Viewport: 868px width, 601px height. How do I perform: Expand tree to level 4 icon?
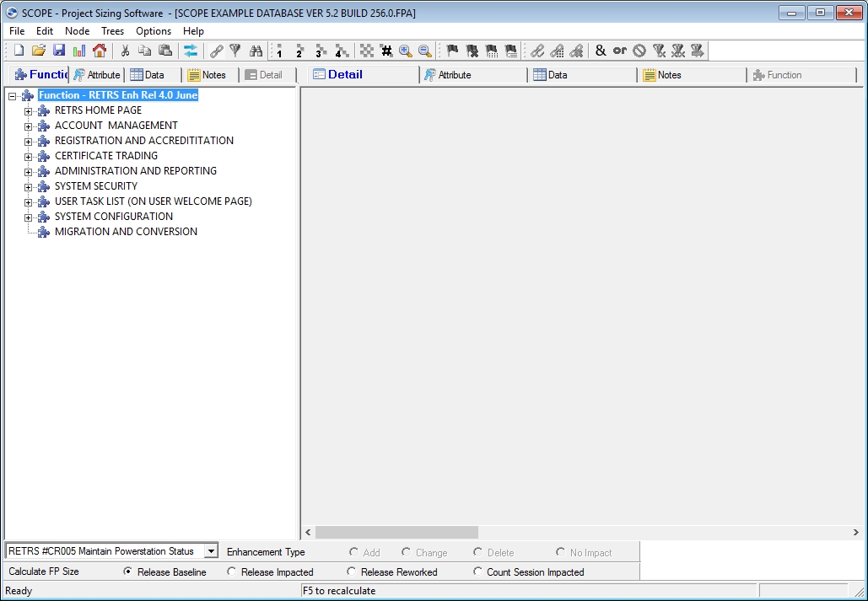click(341, 51)
